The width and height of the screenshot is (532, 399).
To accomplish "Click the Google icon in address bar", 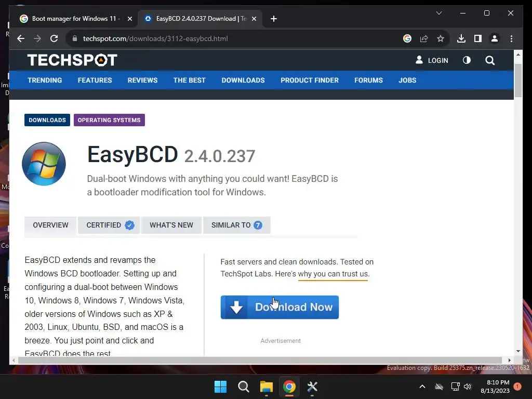I will (x=407, y=38).
